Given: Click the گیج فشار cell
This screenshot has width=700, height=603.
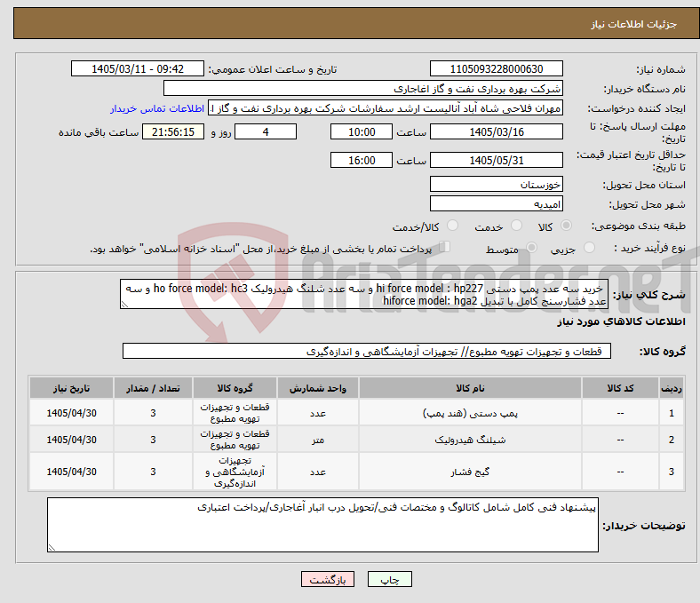Looking at the screenshot, I should tap(470, 472).
